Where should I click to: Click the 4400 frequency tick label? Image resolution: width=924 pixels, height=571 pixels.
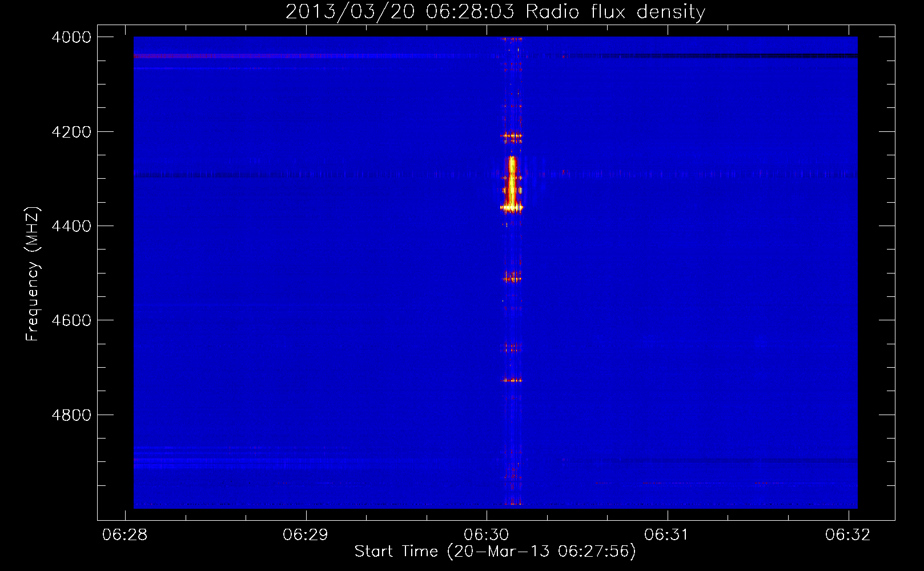coord(71,226)
